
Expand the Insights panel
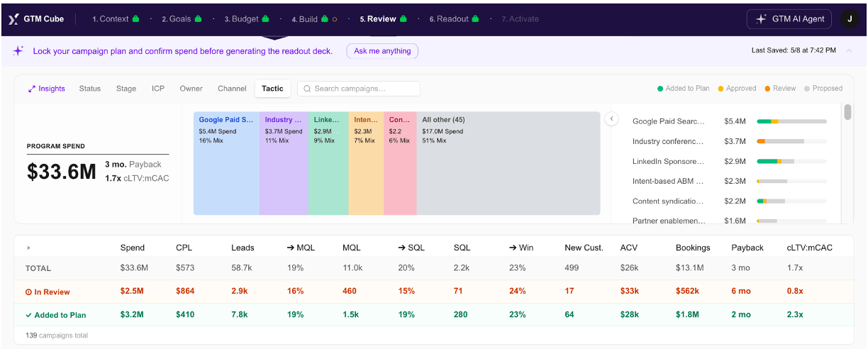pyautogui.click(x=46, y=89)
